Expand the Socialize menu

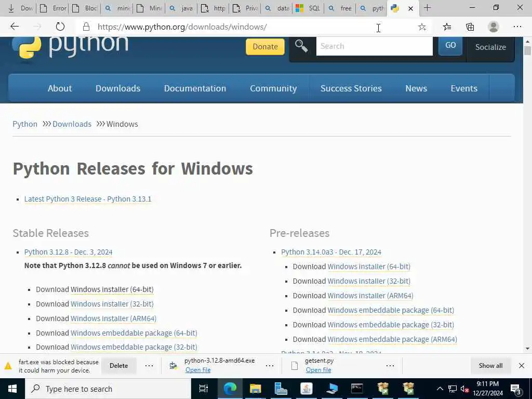[x=490, y=47]
